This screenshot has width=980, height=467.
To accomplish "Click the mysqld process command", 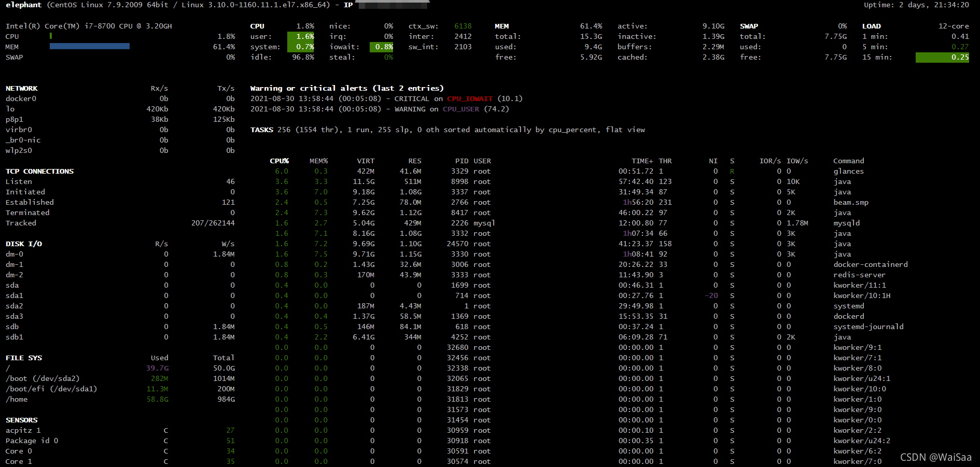I will point(847,223).
